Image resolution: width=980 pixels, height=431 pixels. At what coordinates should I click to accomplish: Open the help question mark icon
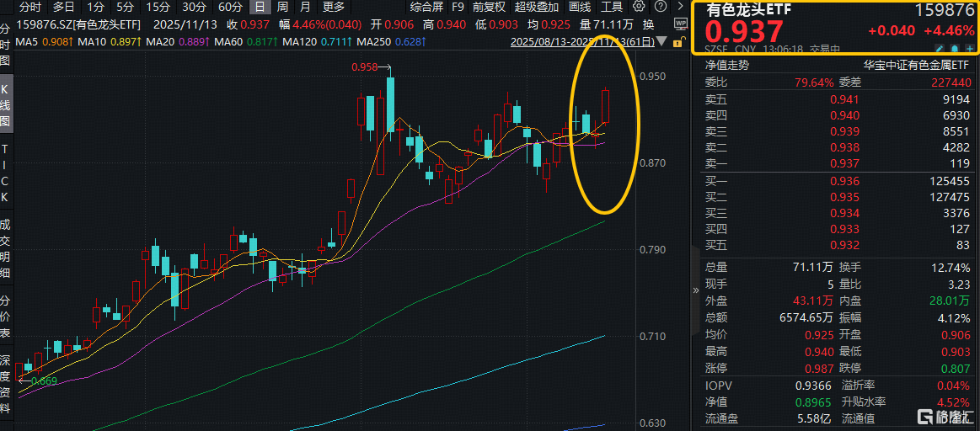pyautogui.click(x=661, y=7)
